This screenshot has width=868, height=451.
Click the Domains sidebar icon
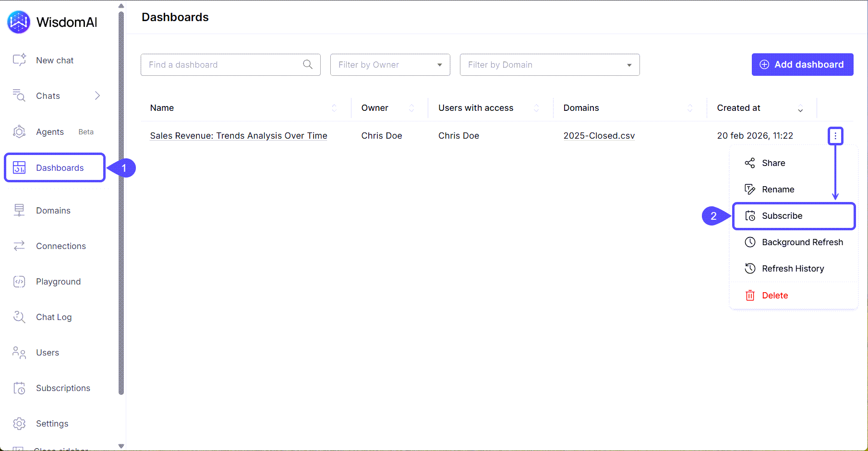19,210
